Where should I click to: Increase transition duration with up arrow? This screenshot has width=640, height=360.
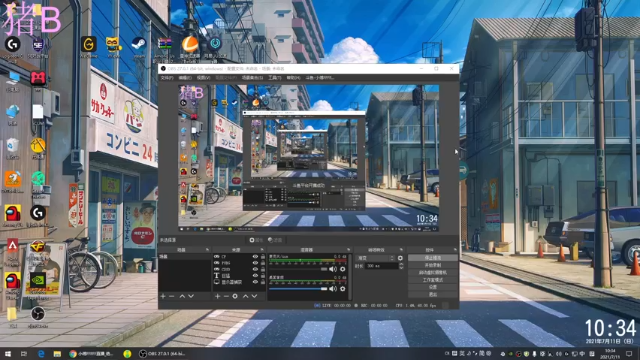tap(401, 264)
